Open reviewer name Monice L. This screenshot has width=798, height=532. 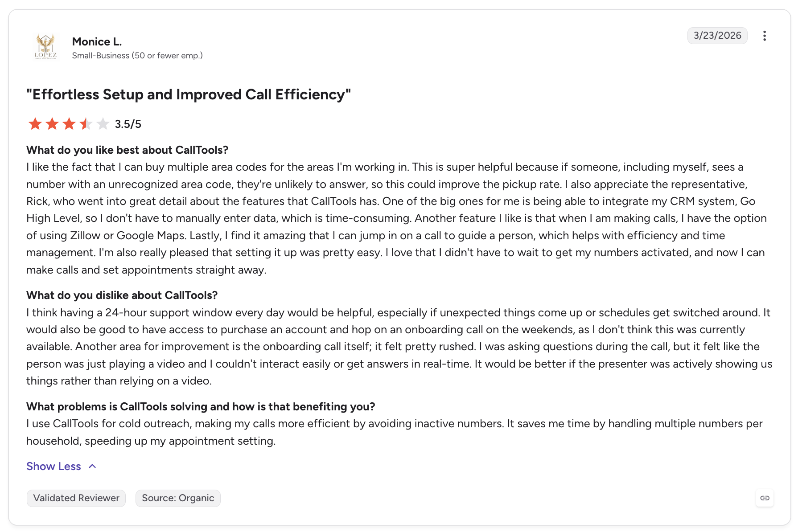[x=97, y=41]
